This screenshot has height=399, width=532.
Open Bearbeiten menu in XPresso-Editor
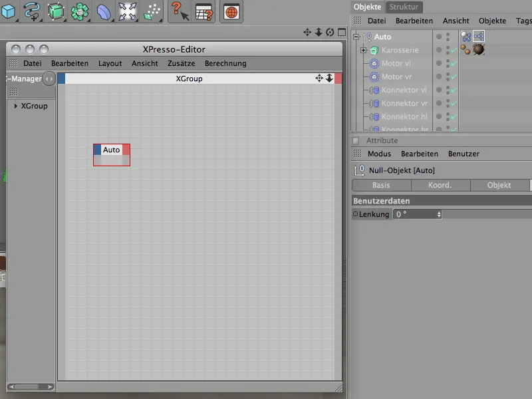click(70, 63)
